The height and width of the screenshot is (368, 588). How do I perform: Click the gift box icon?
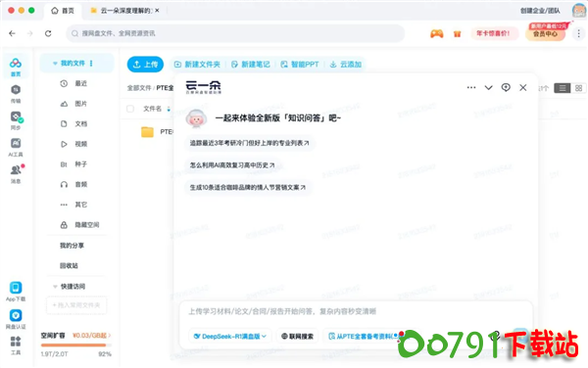point(457,34)
